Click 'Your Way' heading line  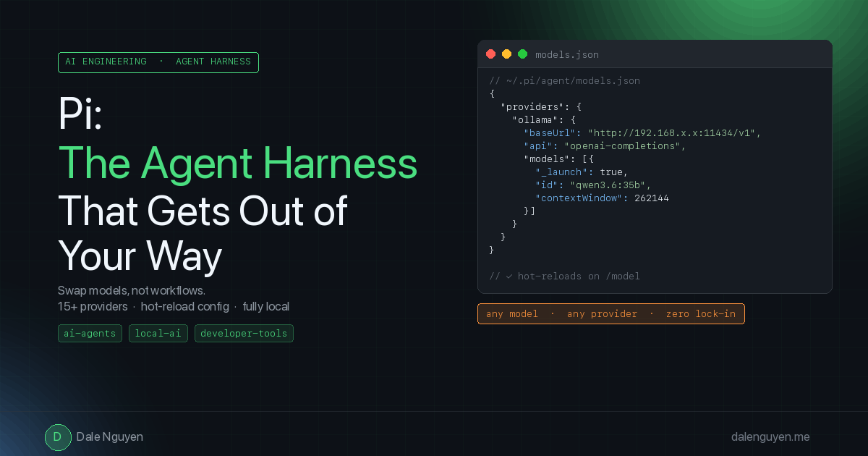140,257
